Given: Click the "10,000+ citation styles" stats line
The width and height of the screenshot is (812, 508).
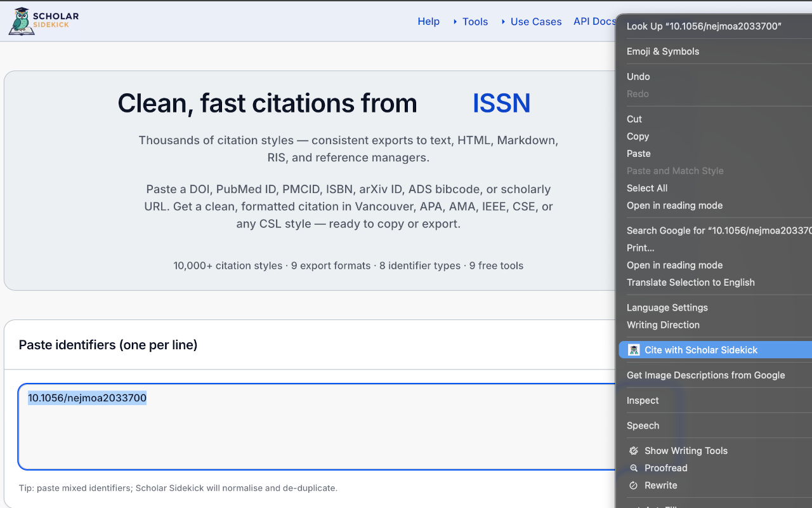Looking at the screenshot, I should click(x=348, y=265).
